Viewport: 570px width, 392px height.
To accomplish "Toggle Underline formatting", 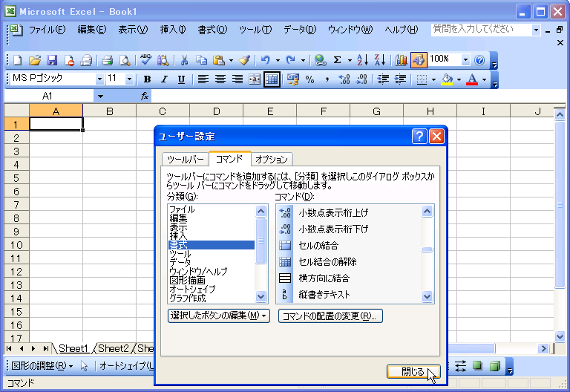I will point(181,79).
